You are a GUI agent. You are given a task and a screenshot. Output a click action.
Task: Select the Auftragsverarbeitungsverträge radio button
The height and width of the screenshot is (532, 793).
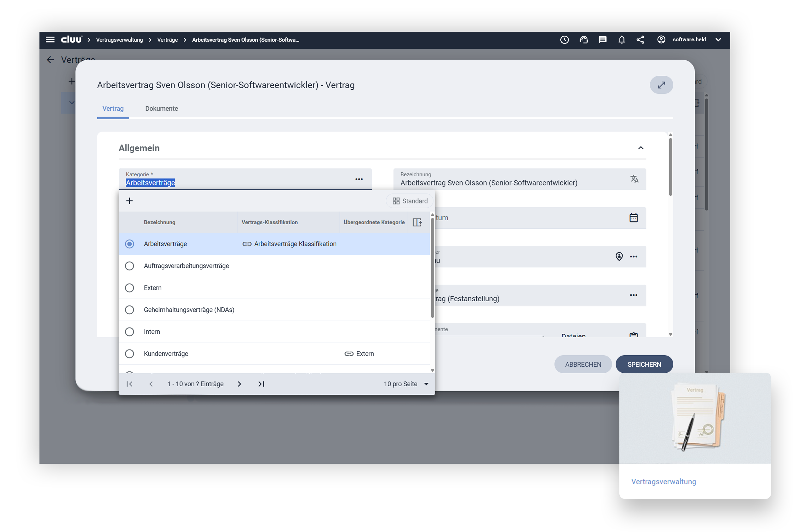coord(129,266)
